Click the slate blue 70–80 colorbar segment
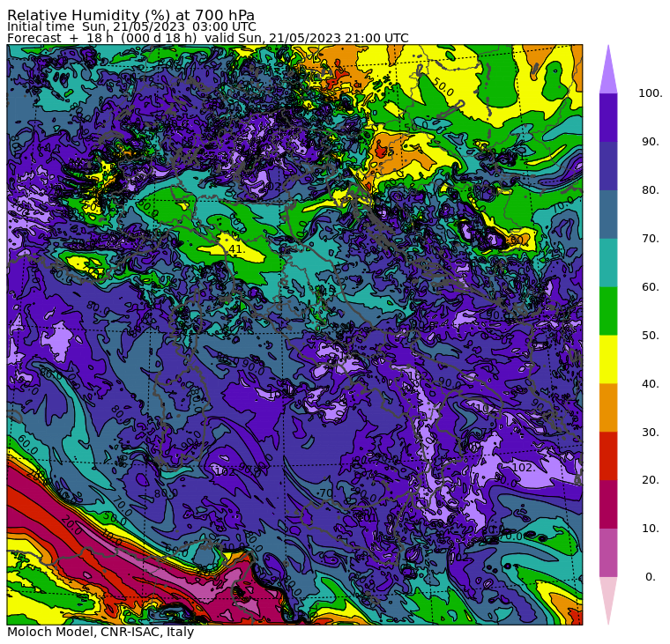The width and height of the screenshot is (670, 644). [x=608, y=214]
